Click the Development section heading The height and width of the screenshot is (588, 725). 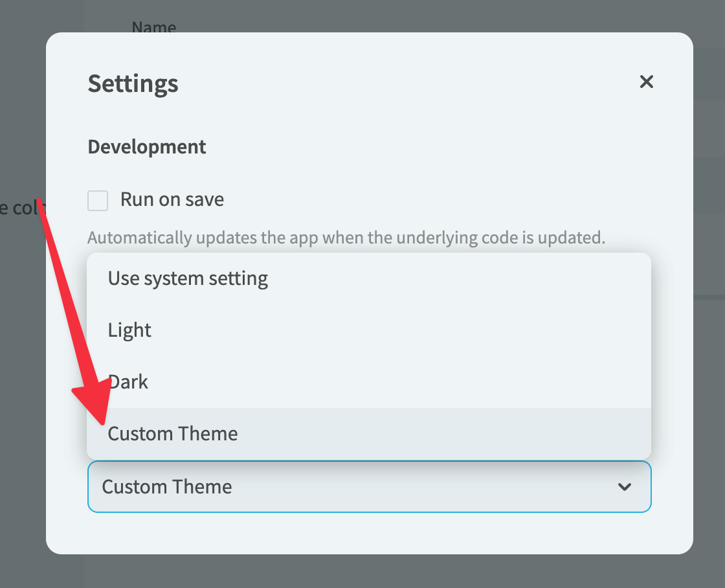tap(146, 147)
